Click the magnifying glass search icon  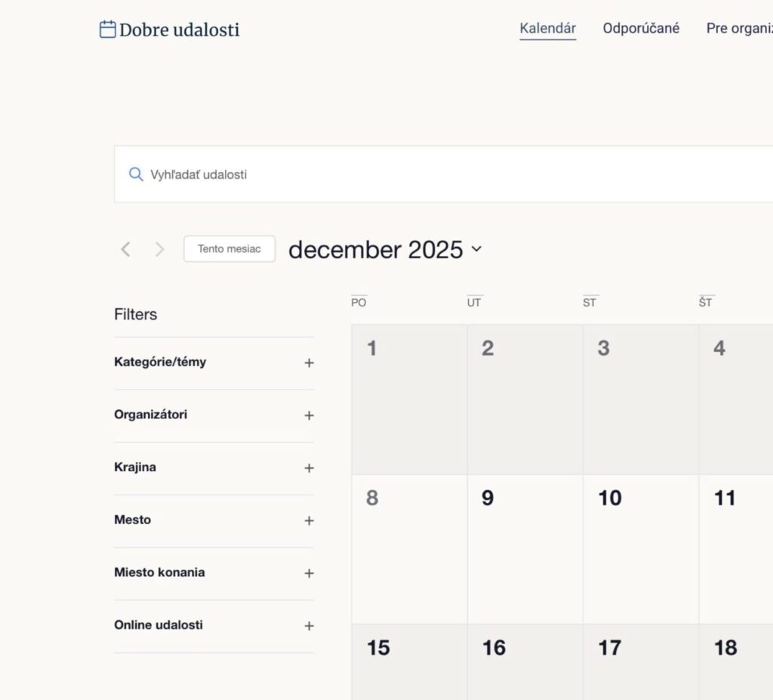pyautogui.click(x=136, y=174)
